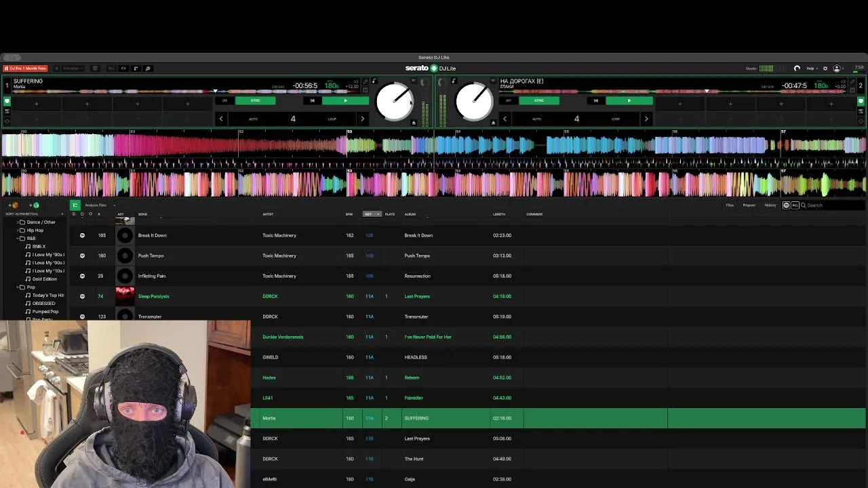Viewport: 868px width, 488px height.
Task: Click the ALL toolbar button
Action: [111, 68]
